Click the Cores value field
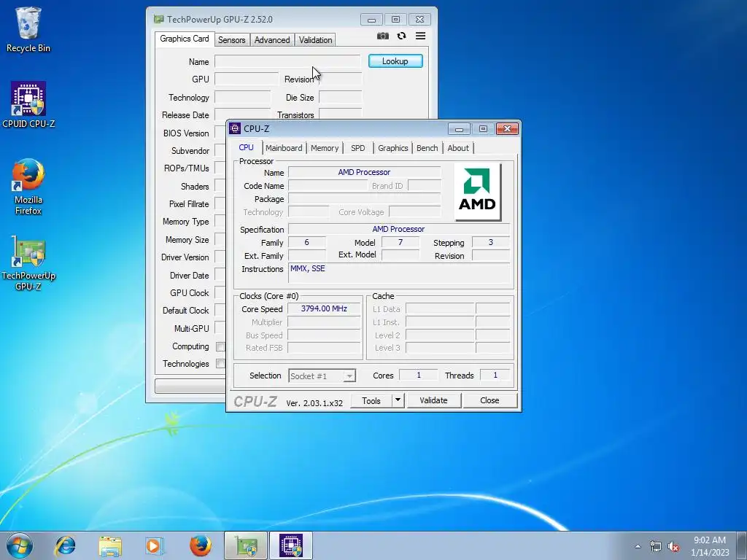This screenshot has height=560, width=747. 418,376
